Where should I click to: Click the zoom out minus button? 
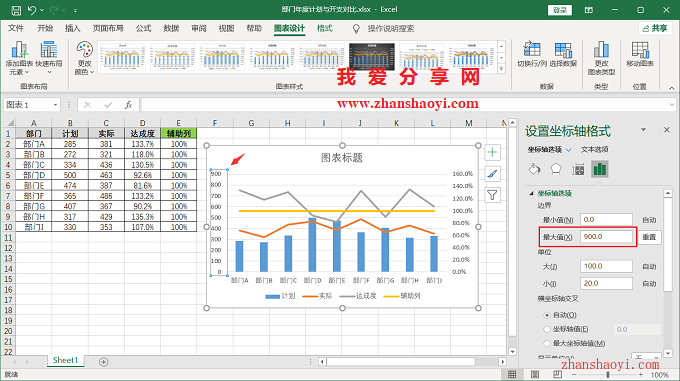pos(575,374)
